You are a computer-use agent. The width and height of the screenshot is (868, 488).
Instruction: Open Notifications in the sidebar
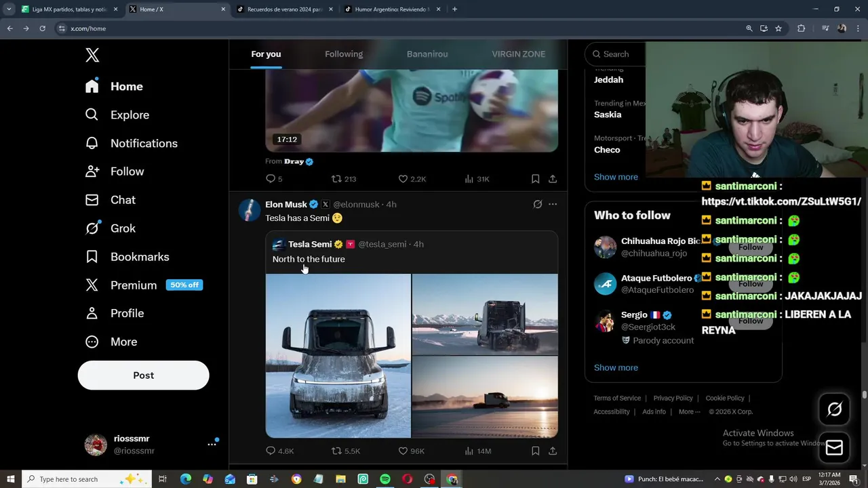(x=131, y=143)
